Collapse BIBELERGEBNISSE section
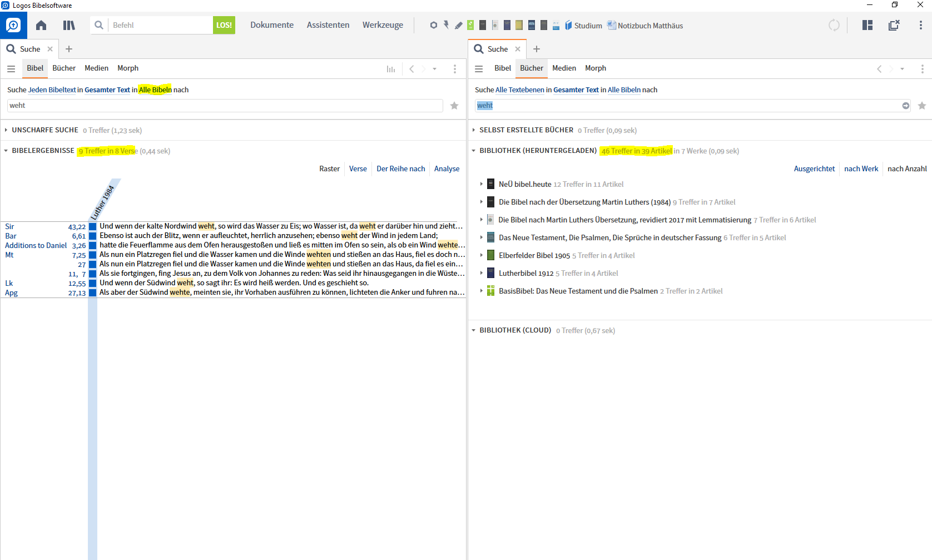The image size is (932, 560). 6,151
